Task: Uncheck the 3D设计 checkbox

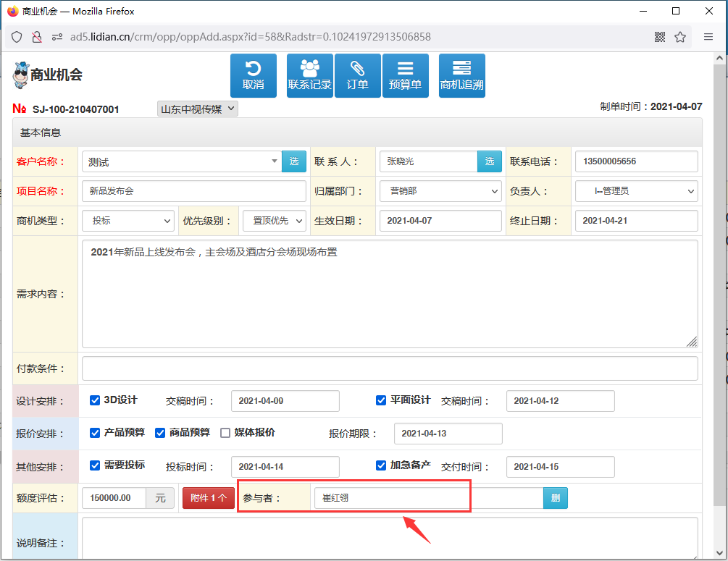Action: (95, 400)
